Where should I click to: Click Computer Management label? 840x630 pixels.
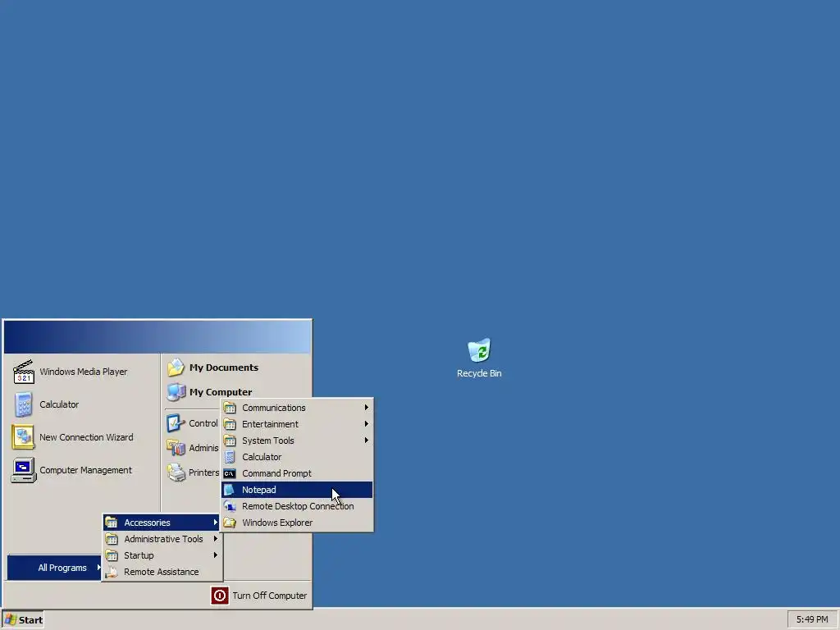[85, 470]
